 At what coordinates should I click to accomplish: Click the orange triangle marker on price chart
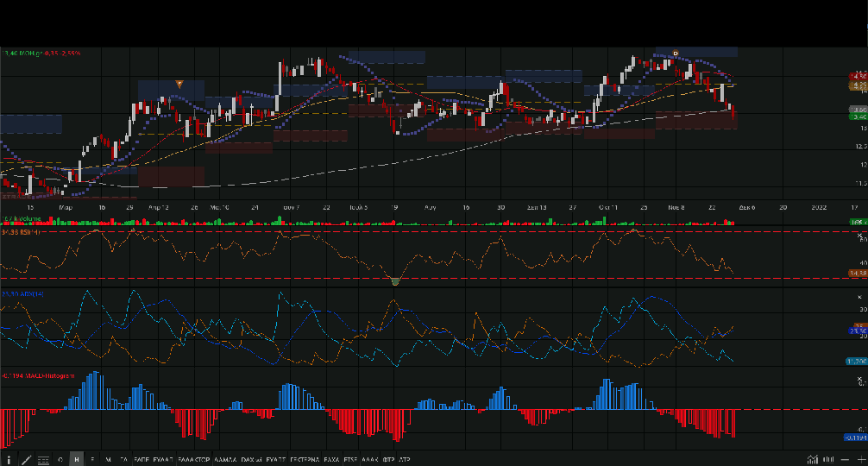(179, 84)
